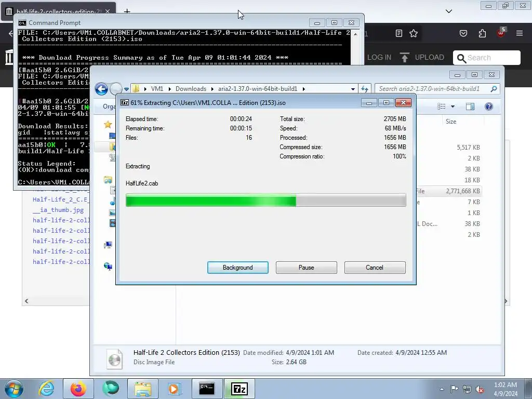Screen dimensions: 532x399
Task: Click the Computer icon in Explorer sidebar
Action: coord(108,245)
